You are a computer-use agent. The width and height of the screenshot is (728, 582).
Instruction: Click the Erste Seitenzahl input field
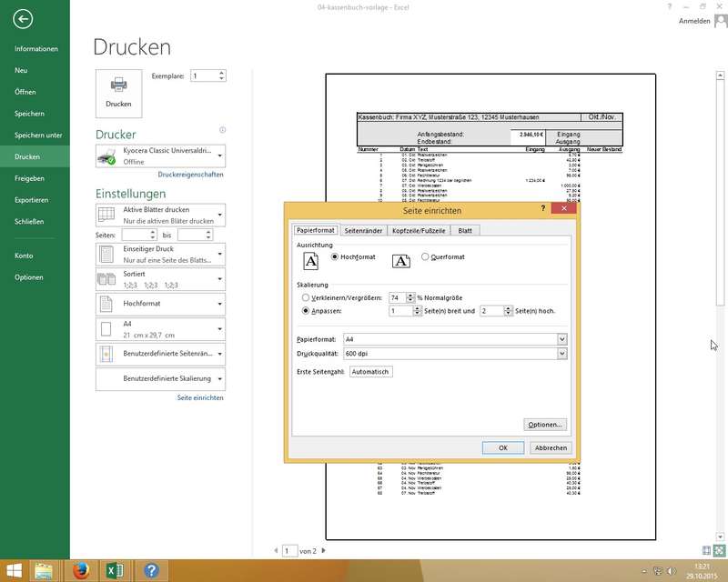pyautogui.click(x=370, y=372)
